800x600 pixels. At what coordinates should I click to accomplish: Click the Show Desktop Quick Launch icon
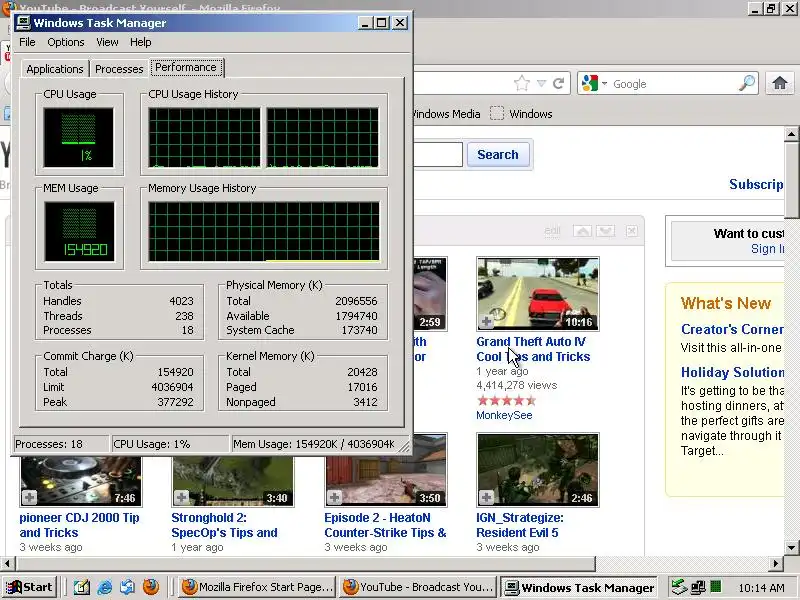[x=82, y=587]
